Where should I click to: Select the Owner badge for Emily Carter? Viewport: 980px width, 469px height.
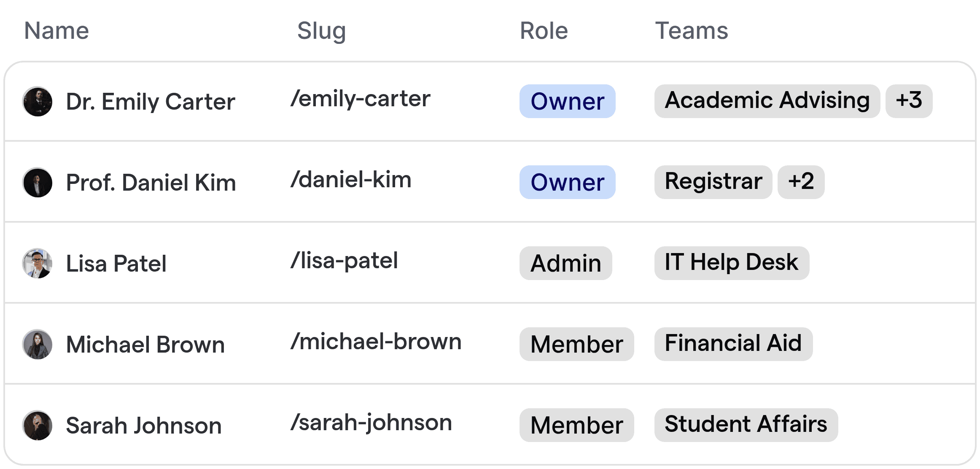[567, 101]
